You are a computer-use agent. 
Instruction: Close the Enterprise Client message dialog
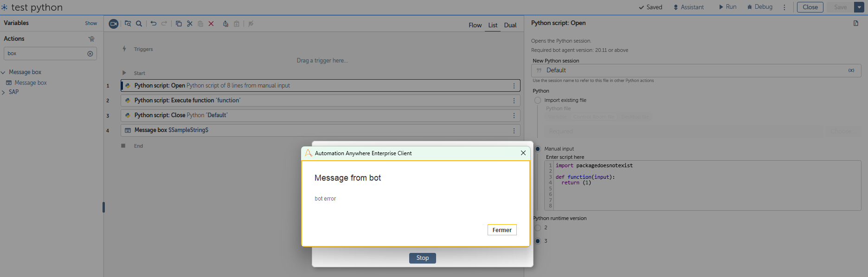[x=523, y=153]
